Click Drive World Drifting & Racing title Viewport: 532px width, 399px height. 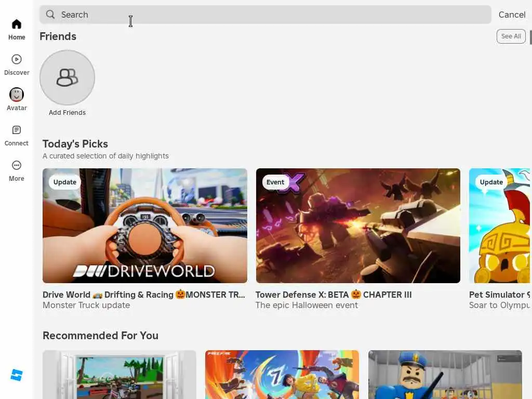point(143,295)
